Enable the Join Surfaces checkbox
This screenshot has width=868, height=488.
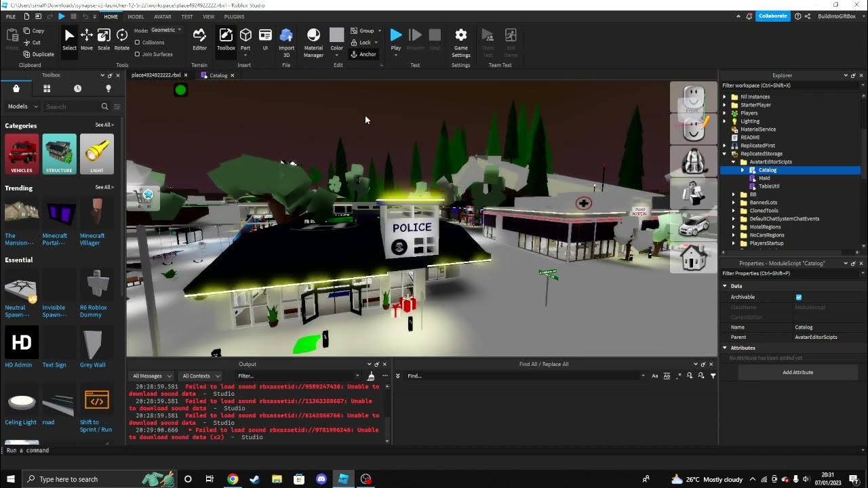[x=138, y=54]
